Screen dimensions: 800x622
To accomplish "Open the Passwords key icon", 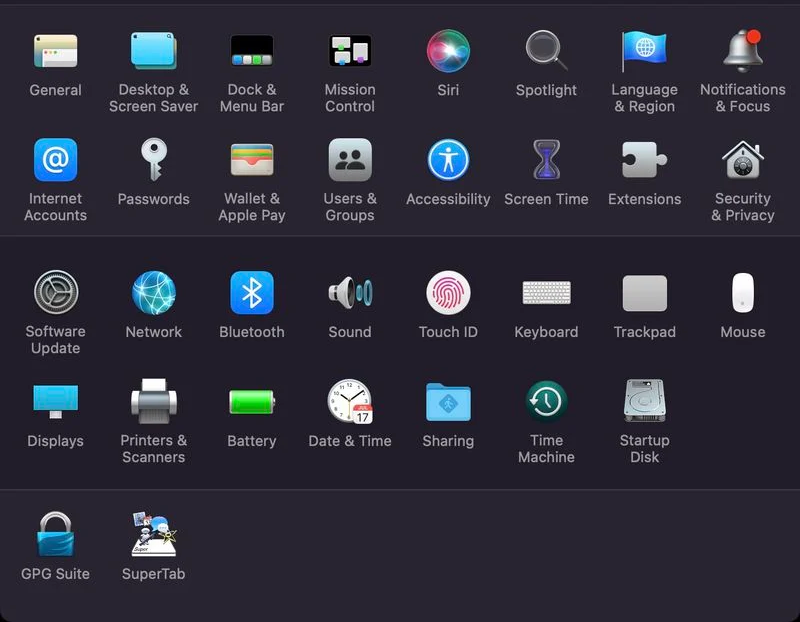I will tap(154, 160).
